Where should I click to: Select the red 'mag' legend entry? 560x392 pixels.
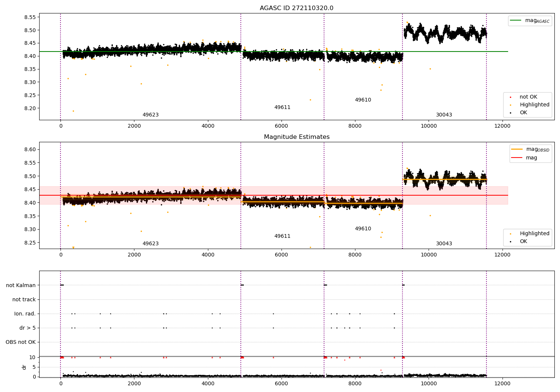pyautogui.click(x=524, y=158)
